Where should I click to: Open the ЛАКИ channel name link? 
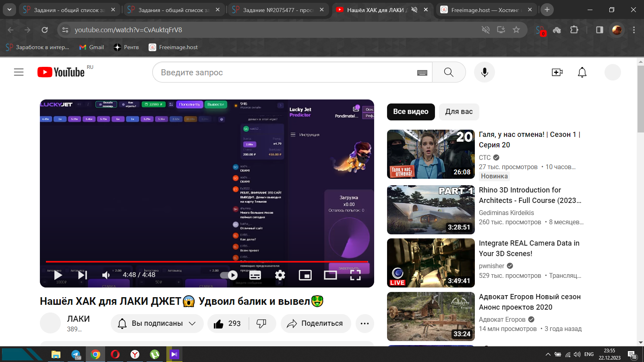pyautogui.click(x=79, y=319)
